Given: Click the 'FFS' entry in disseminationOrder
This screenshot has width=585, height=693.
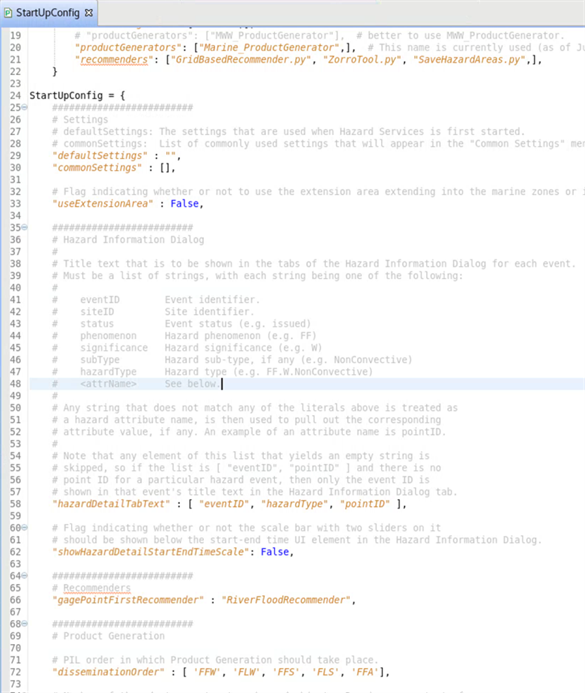Looking at the screenshot, I should click(x=286, y=672).
